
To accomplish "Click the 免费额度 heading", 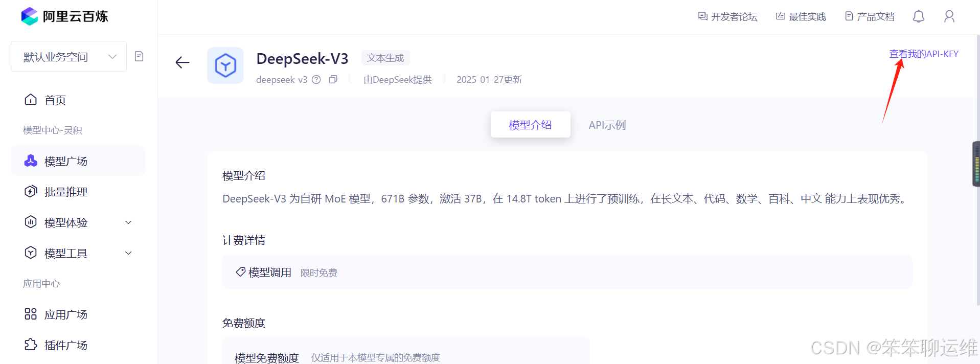I will [244, 323].
